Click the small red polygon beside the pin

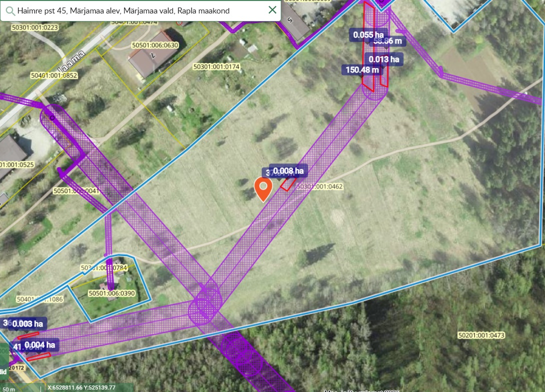(288, 183)
